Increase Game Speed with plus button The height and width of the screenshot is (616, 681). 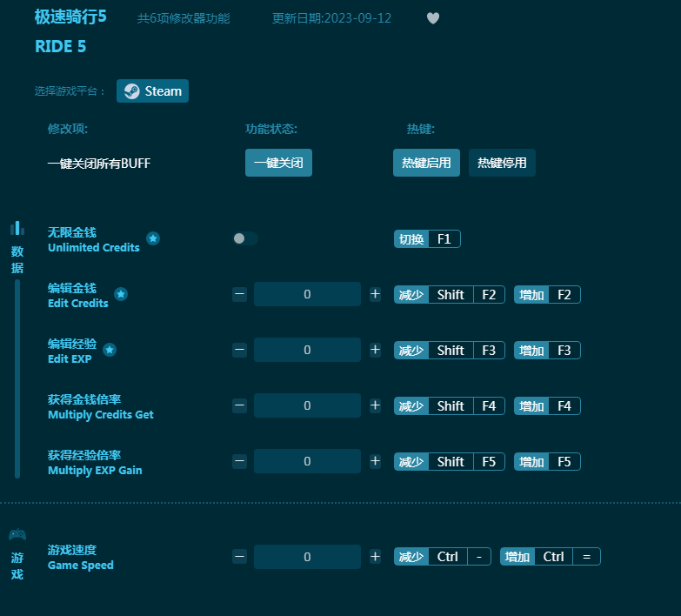(x=375, y=557)
